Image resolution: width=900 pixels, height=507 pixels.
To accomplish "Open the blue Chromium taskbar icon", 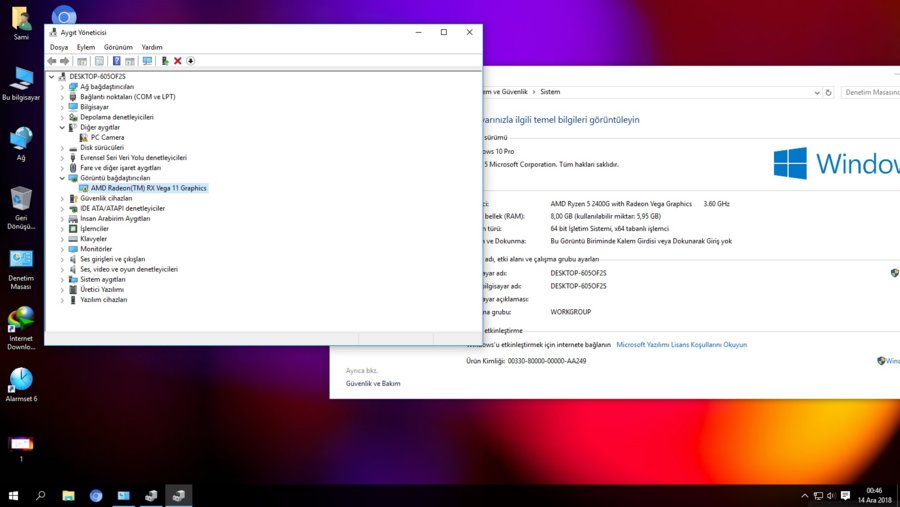I will (x=96, y=496).
